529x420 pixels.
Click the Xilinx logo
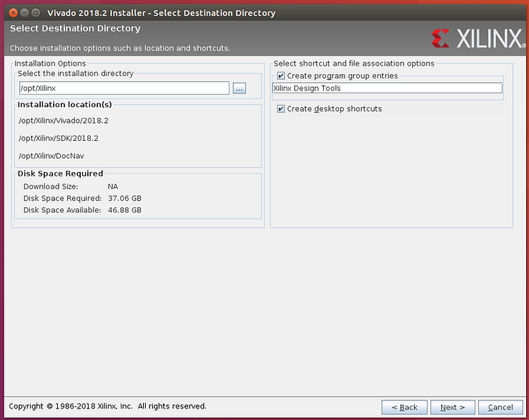tap(478, 38)
